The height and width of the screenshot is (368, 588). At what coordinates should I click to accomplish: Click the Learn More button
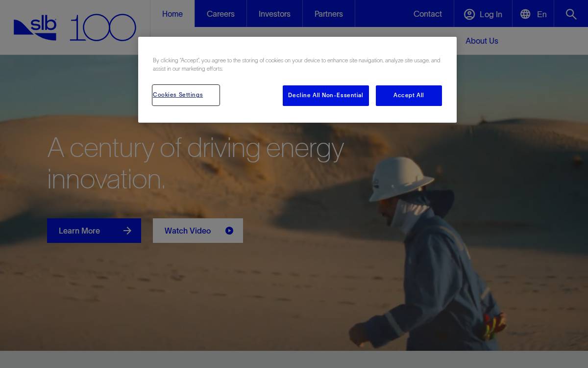pos(94,231)
